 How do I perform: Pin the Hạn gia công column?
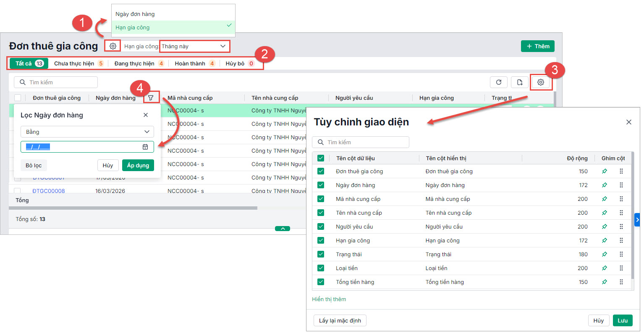[x=605, y=240]
